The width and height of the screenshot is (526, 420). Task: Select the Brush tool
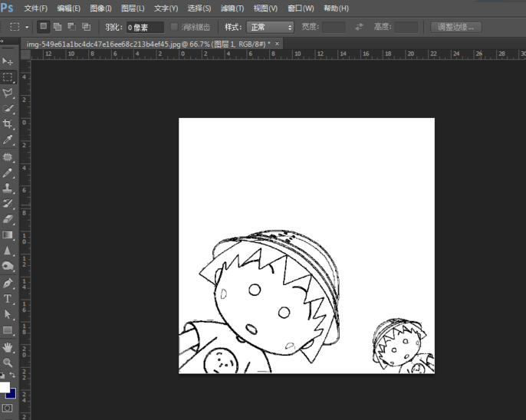[8, 172]
